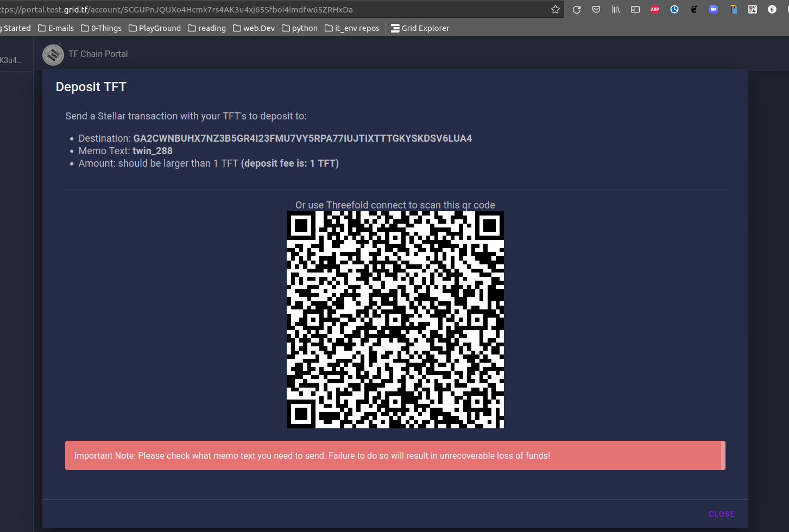Open the QR code scanner extension

point(752,9)
